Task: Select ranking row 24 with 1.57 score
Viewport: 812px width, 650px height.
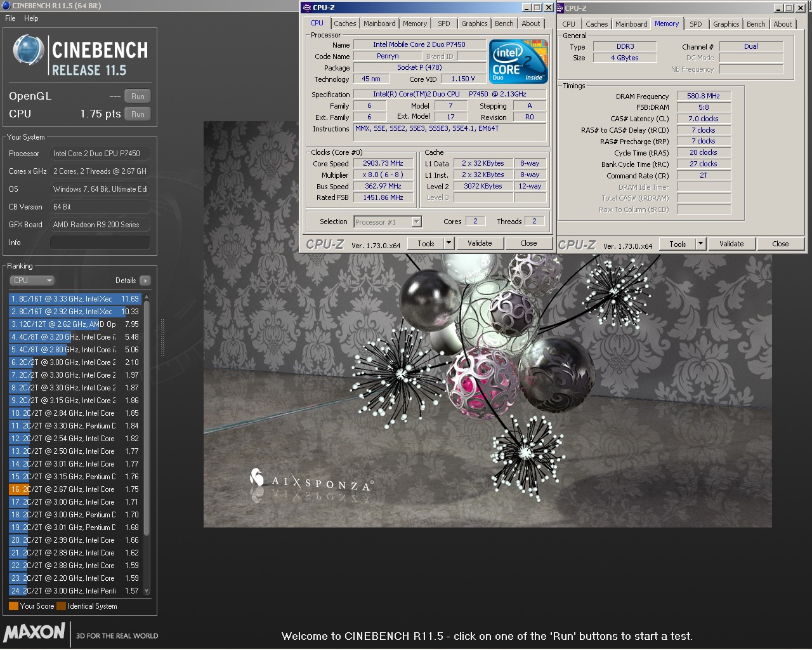Action: coord(75,591)
